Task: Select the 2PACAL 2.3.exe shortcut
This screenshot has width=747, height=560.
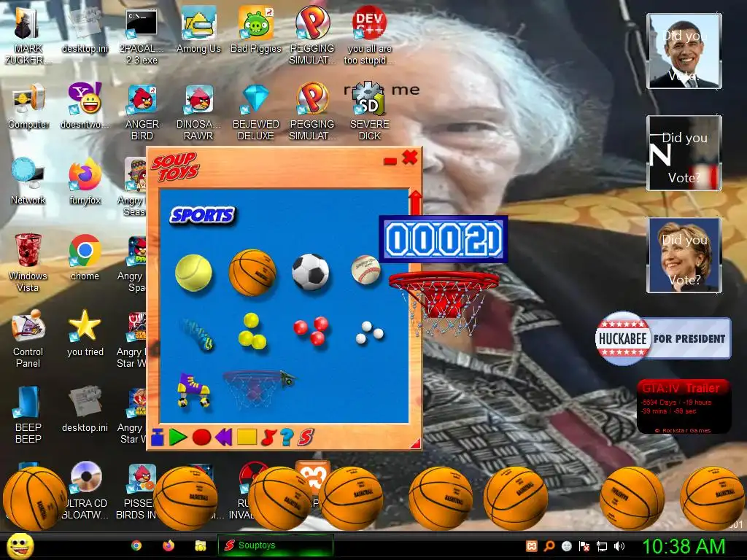Action: 142,37
